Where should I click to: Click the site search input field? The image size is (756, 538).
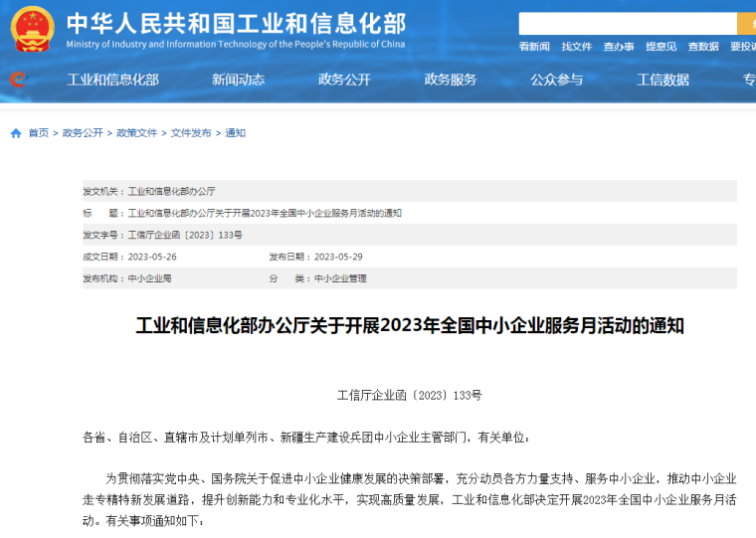pyautogui.click(x=627, y=24)
